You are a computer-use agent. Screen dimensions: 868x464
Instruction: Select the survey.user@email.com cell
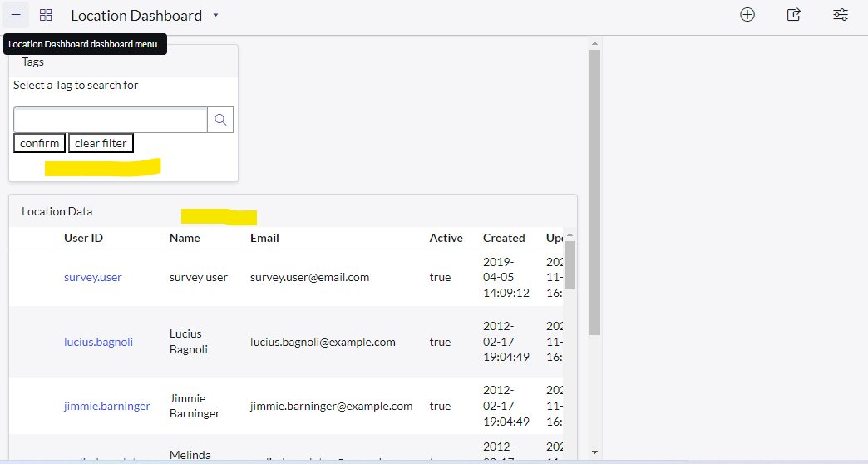click(309, 278)
